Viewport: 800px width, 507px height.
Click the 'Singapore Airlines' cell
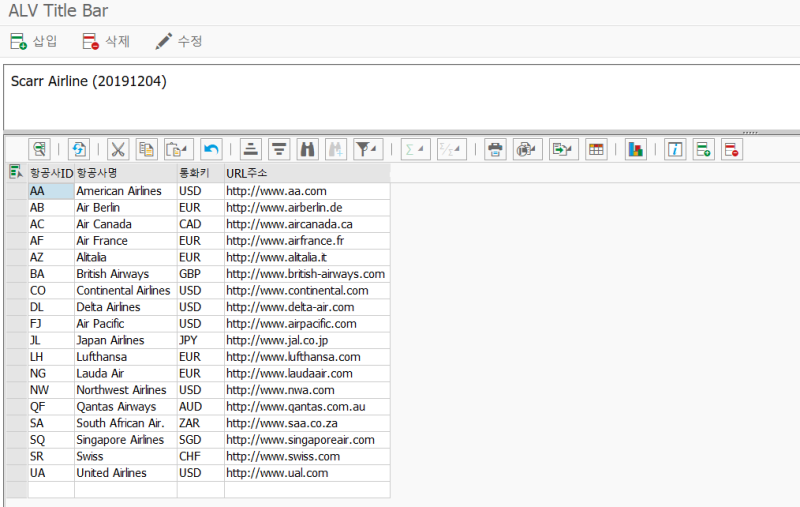(126, 440)
